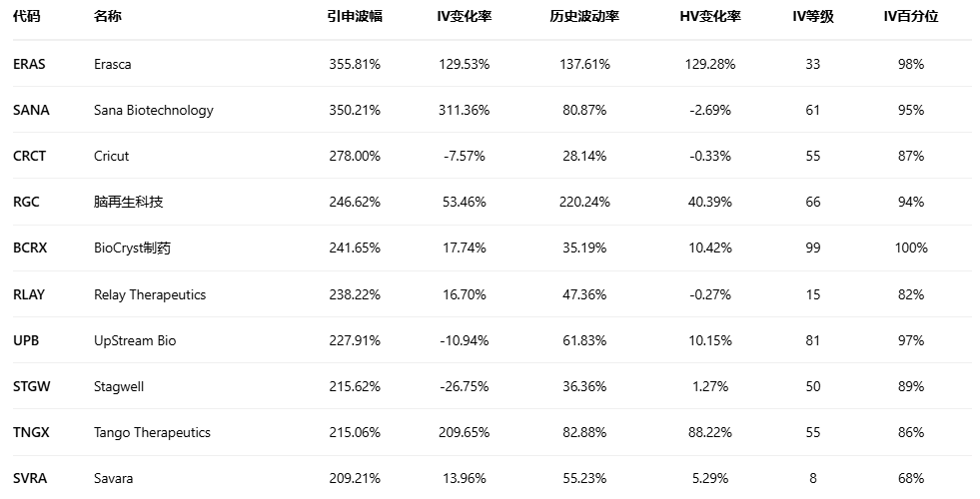Screen dimensions: 980x499
Task: Click the Relay Therapeutics name
Action: [150, 294]
